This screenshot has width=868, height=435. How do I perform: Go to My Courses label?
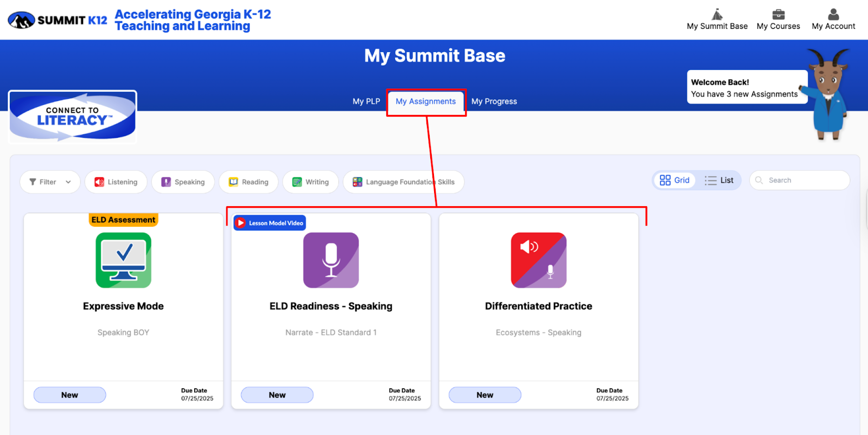[778, 26]
